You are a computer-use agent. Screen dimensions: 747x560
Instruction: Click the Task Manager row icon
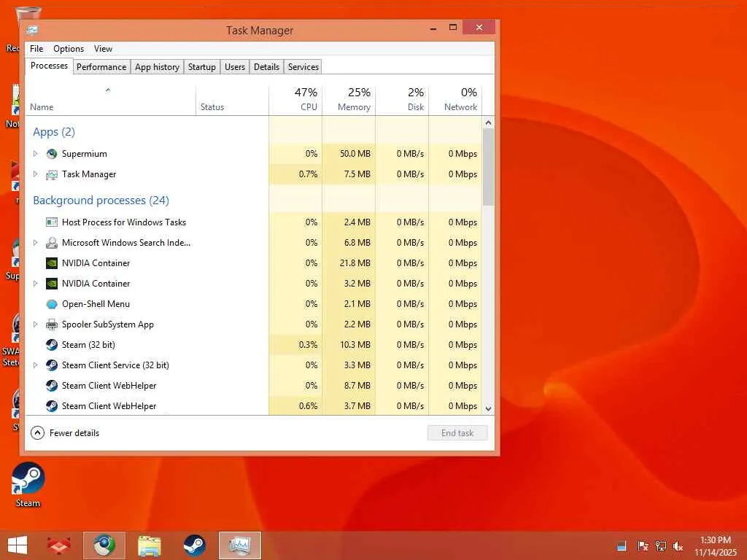coord(52,175)
